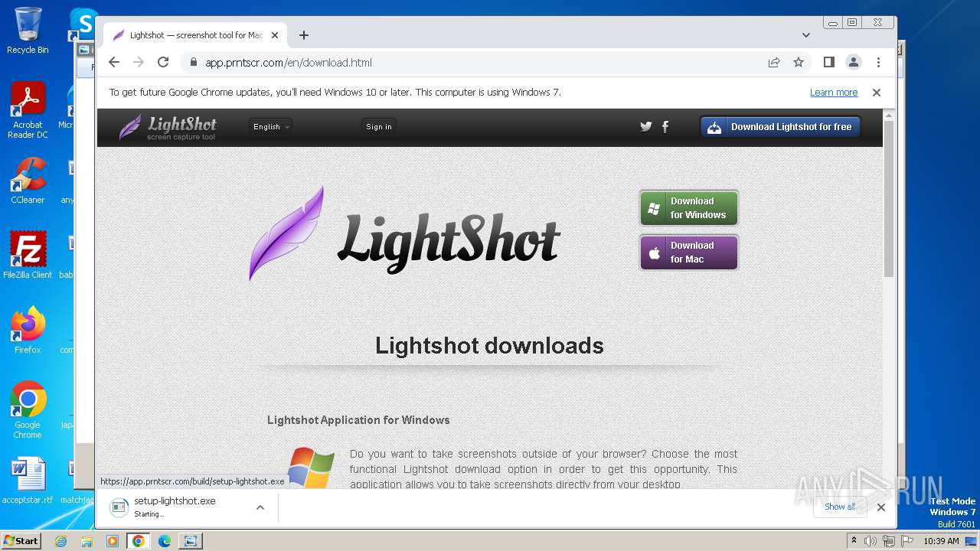
Task: Click the LightShot header logo
Action: [168, 127]
